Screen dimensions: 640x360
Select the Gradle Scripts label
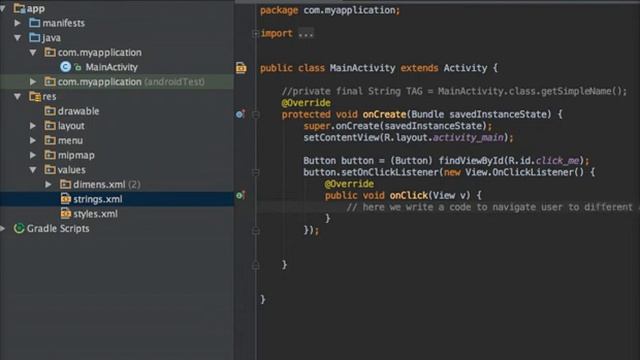[x=58, y=229]
